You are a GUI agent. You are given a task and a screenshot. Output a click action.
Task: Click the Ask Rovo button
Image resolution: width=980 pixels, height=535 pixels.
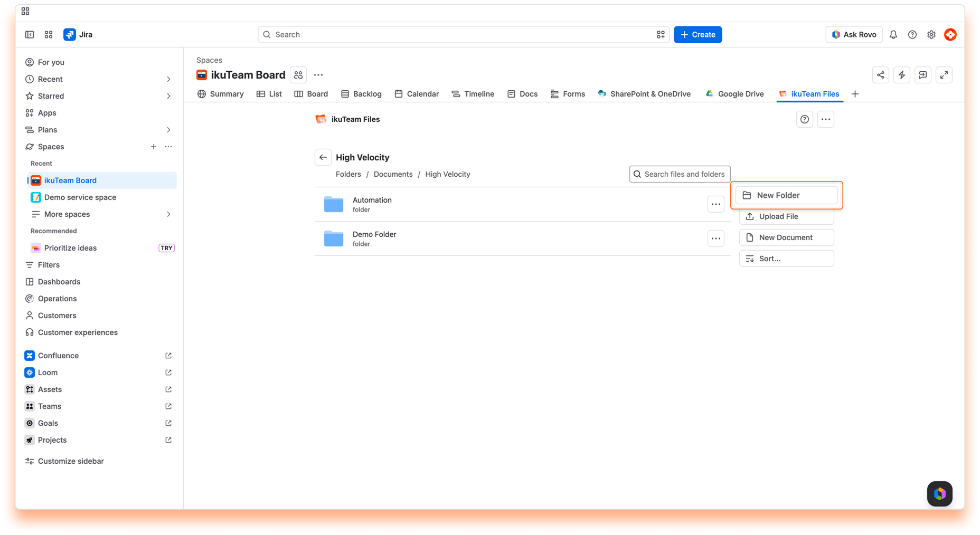tap(854, 35)
